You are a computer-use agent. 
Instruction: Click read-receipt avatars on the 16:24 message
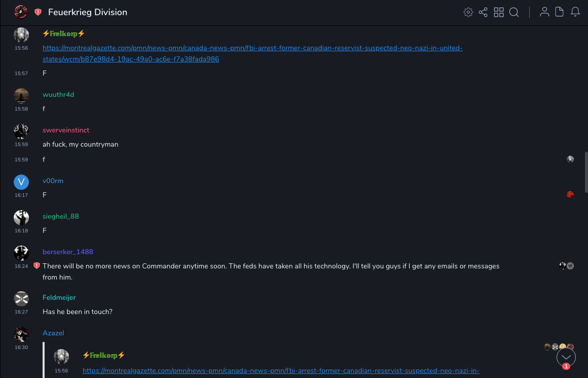[x=566, y=266]
